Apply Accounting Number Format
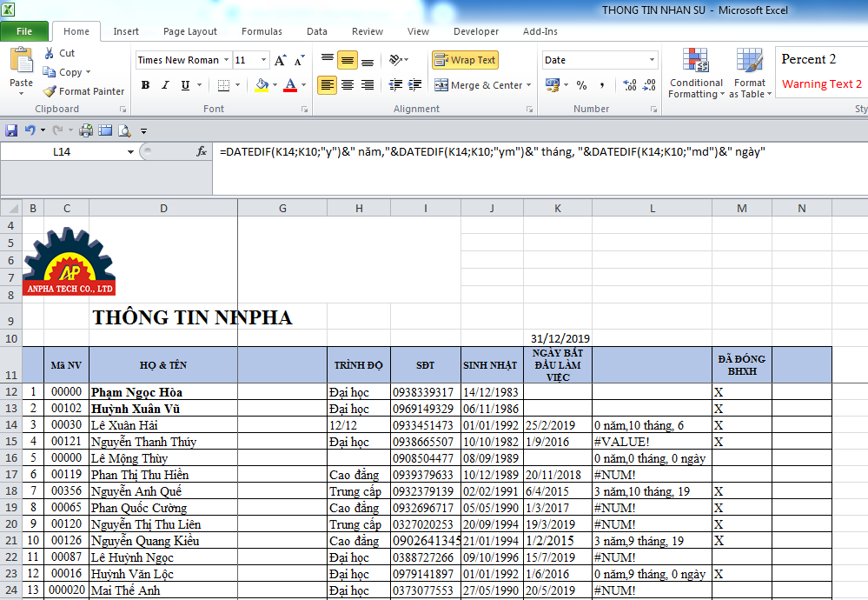This screenshot has width=868, height=600. click(x=553, y=85)
